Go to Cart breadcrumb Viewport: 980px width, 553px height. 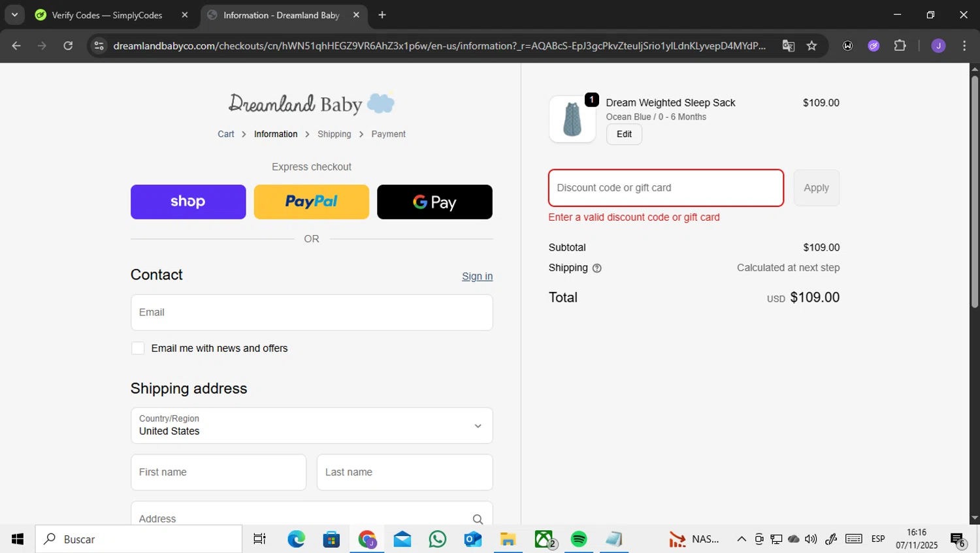(226, 134)
